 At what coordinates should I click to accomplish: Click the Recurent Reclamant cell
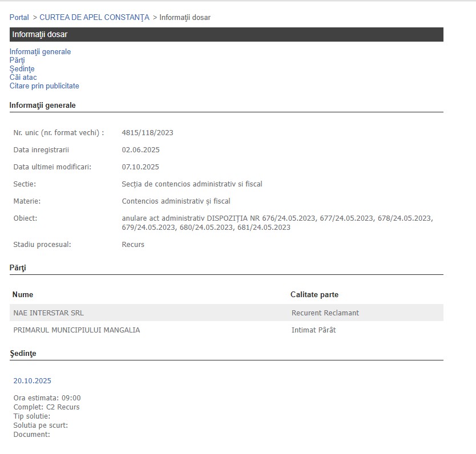pos(325,313)
